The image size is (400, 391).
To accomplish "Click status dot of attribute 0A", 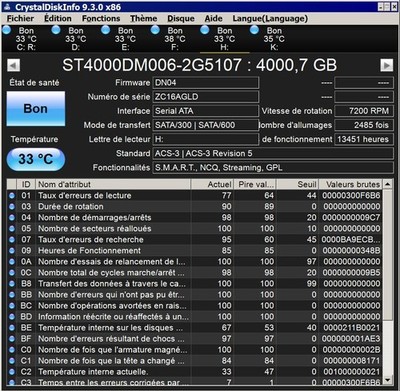I will [x=12, y=262].
